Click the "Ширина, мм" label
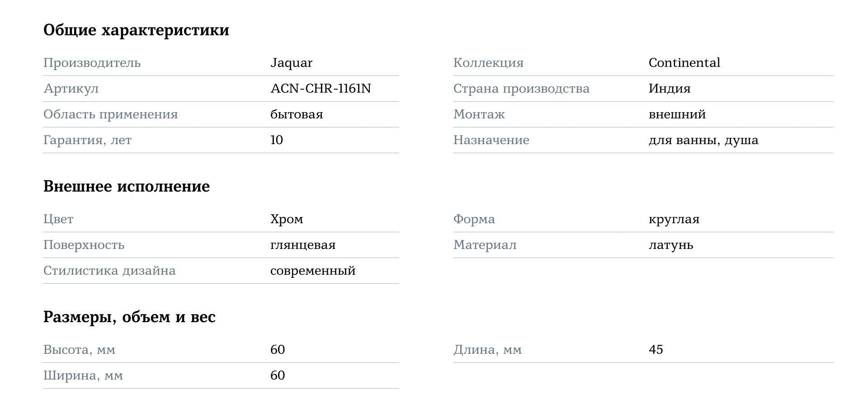Viewport: 868px width, 408px height. tap(83, 375)
